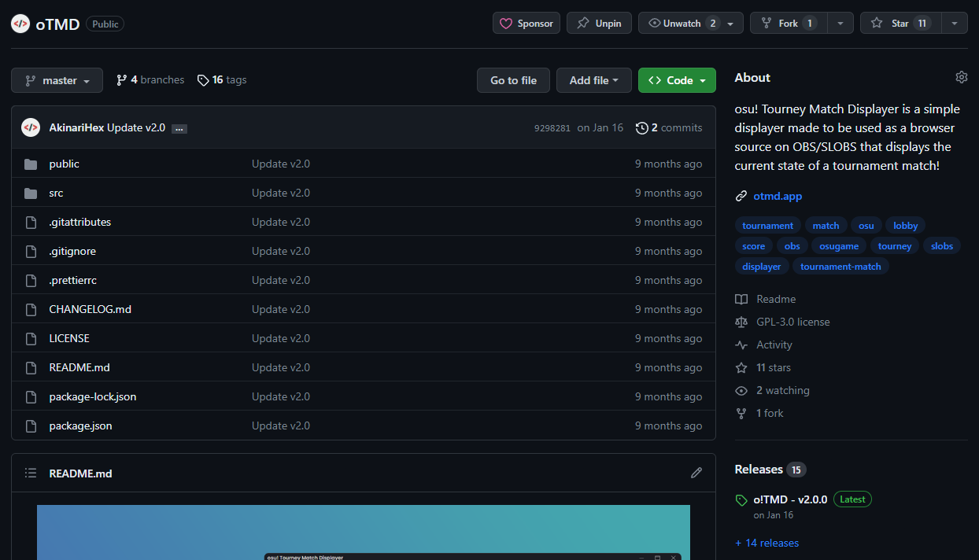The width and height of the screenshot is (979, 560).
Task: Click the README preview image thumbnail
Action: 364,532
